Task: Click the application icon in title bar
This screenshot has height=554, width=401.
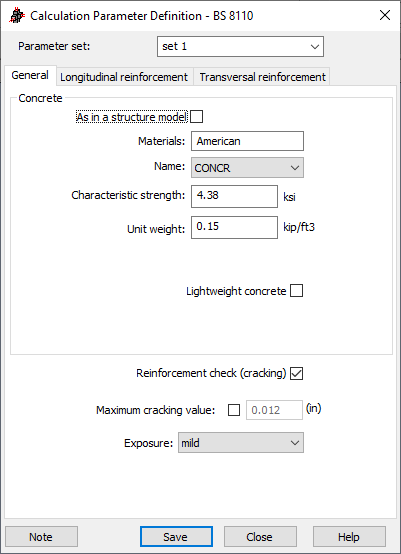Action: coord(17,16)
